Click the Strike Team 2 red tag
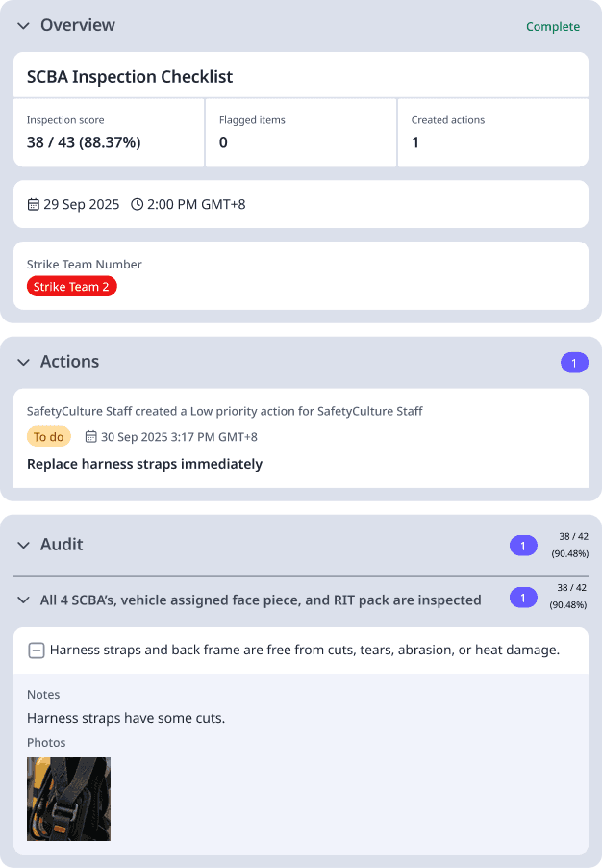Viewport: 602px width, 868px height. point(72,287)
